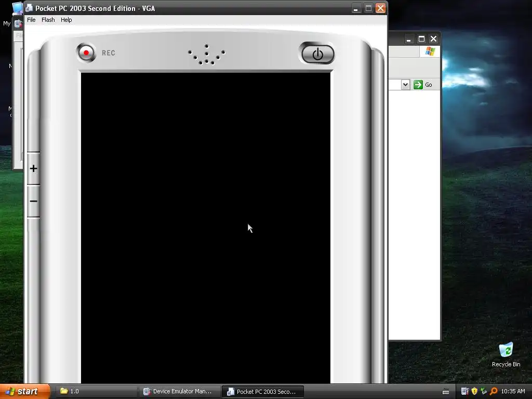
Task: Switch to the 1.0 folder taskbar button
Action: tap(96, 391)
